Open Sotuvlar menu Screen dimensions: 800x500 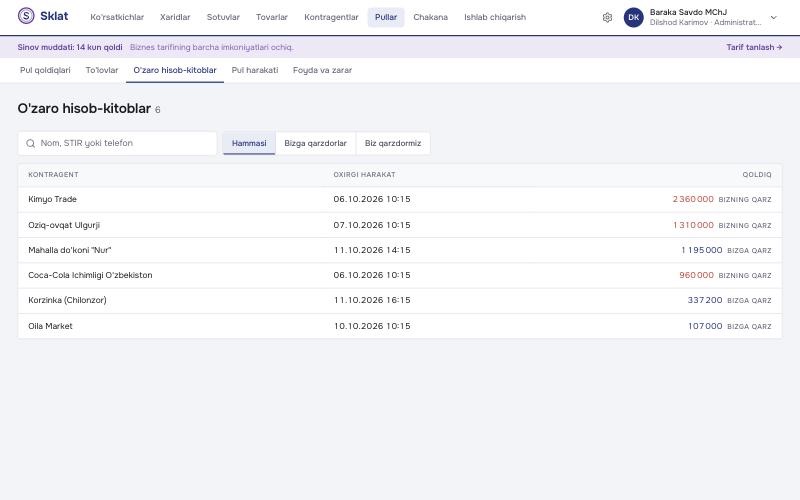223,17
